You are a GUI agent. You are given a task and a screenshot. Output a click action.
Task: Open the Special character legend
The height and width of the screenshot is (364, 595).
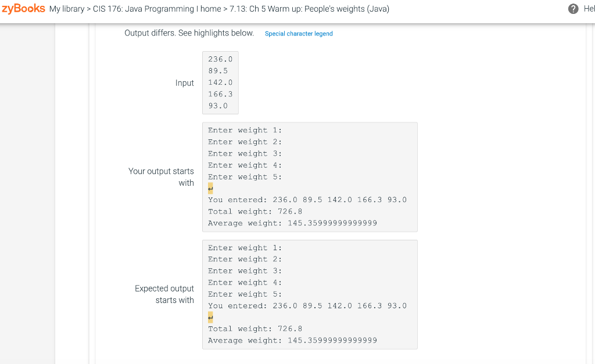click(299, 34)
